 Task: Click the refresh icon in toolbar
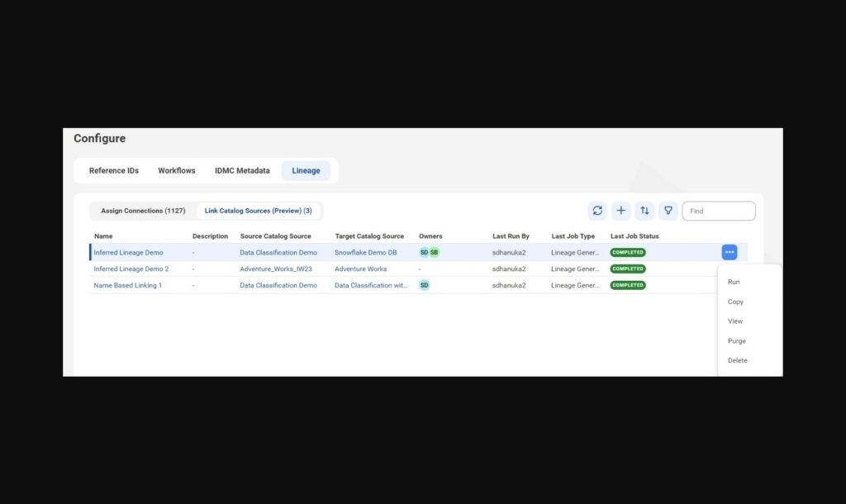point(597,211)
